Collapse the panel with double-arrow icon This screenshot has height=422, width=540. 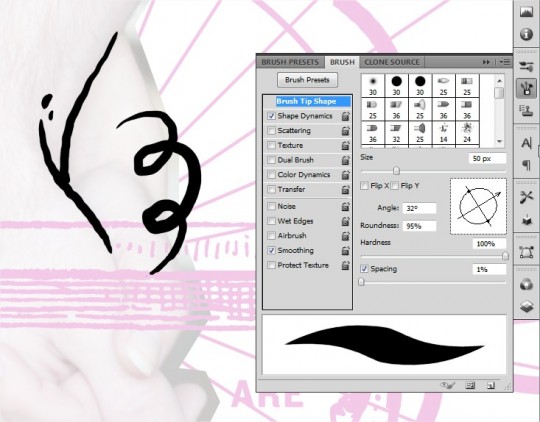pos(486,62)
